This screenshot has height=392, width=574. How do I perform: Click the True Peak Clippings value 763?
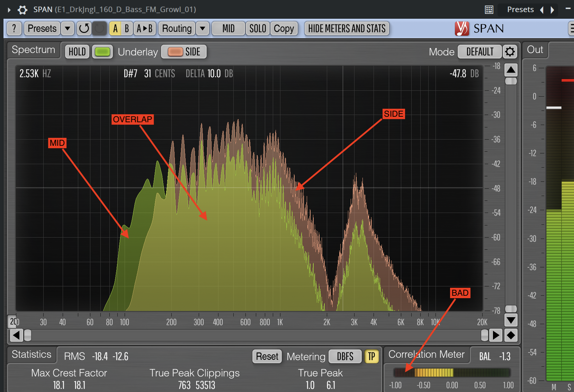pyautogui.click(x=184, y=385)
